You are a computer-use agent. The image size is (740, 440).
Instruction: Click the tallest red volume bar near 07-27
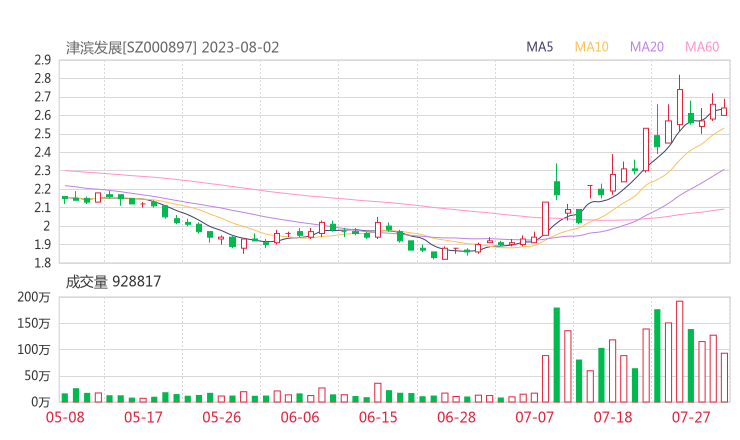click(x=680, y=352)
